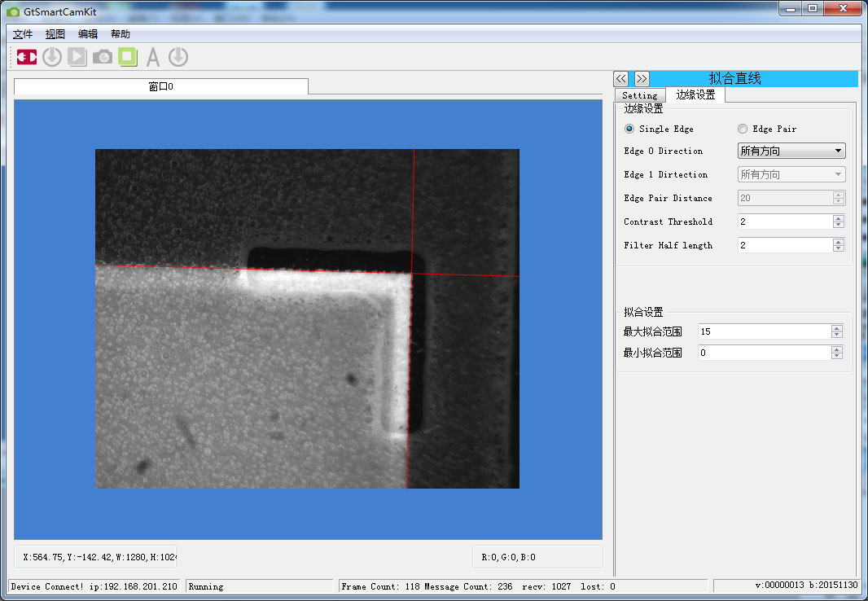
Task: Increase Contrast Threshold with up arrow
Action: [x=839, y=218]
